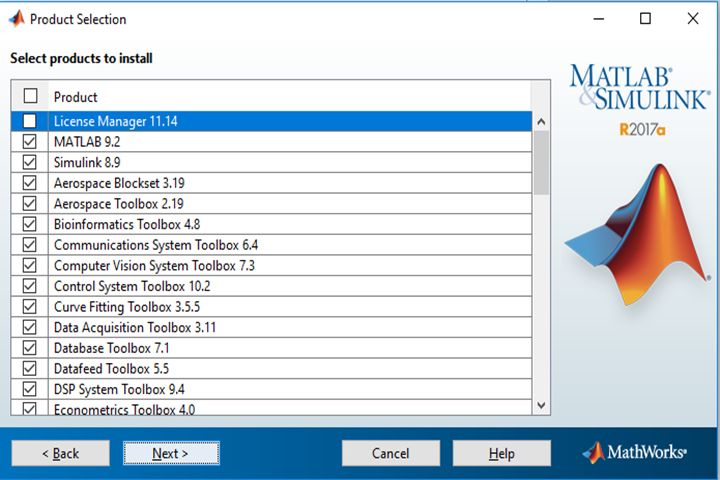Screen dimensions: 720x480
Task: Select the Database Toolbox 7.1 text
Action: point(112,348)
